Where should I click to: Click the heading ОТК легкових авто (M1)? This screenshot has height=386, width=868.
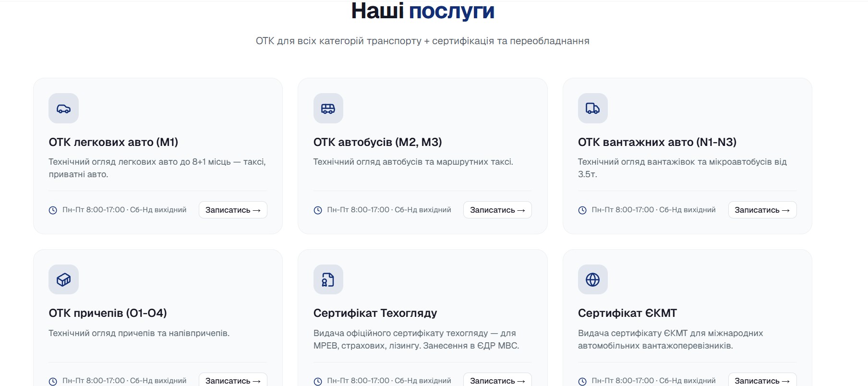[113, 142]
